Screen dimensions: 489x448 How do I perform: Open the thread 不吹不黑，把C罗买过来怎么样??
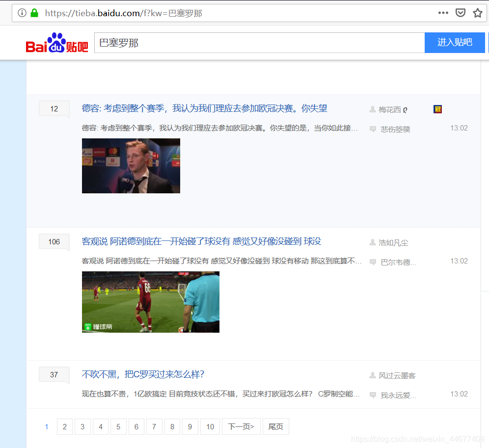(x=143, y=374)
